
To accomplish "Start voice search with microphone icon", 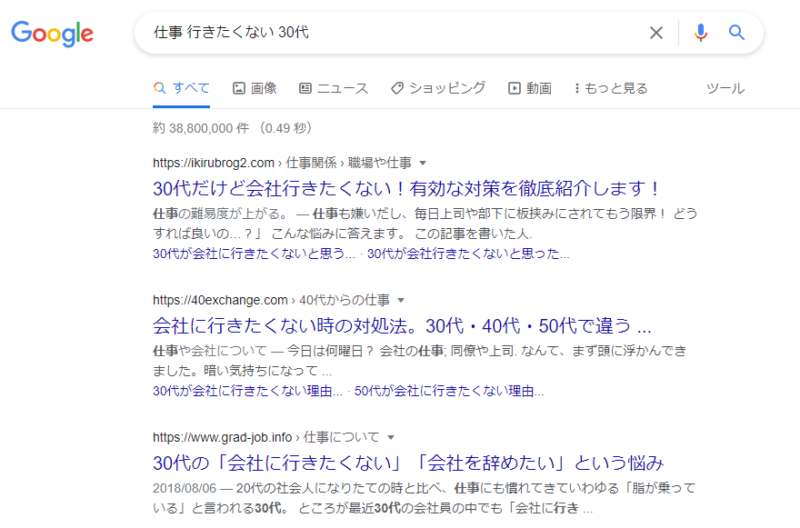I will coord(701,33).
